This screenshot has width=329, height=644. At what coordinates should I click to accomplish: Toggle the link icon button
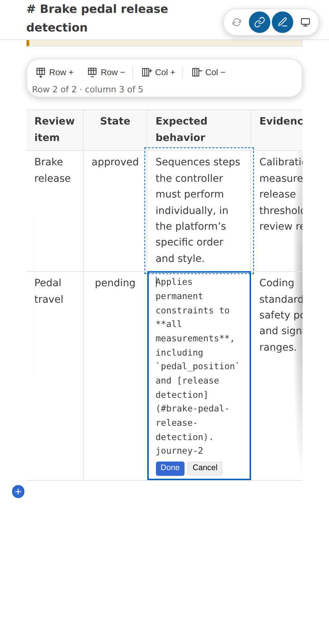click(x=260, y=22)
